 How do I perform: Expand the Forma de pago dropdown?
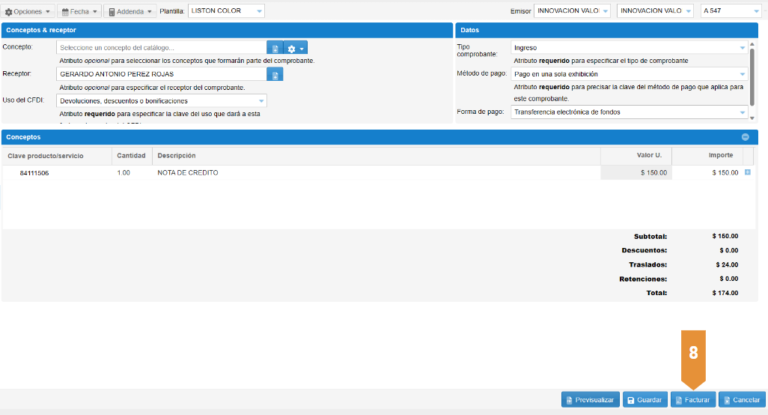629,112
